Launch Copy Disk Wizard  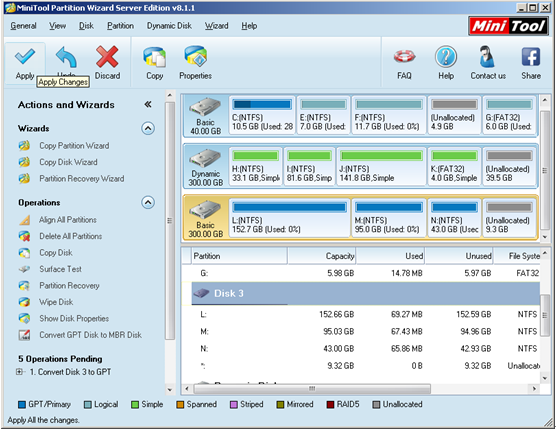click(68, 162)
